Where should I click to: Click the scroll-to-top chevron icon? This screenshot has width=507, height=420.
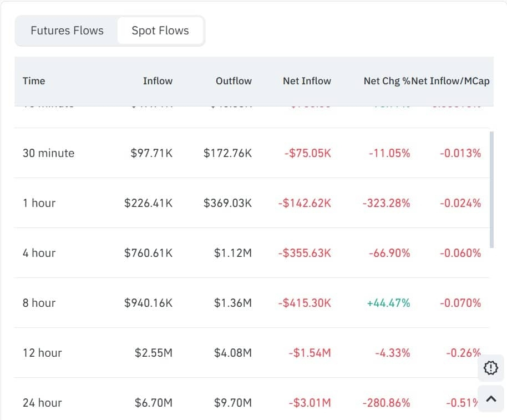click(490, 398)
